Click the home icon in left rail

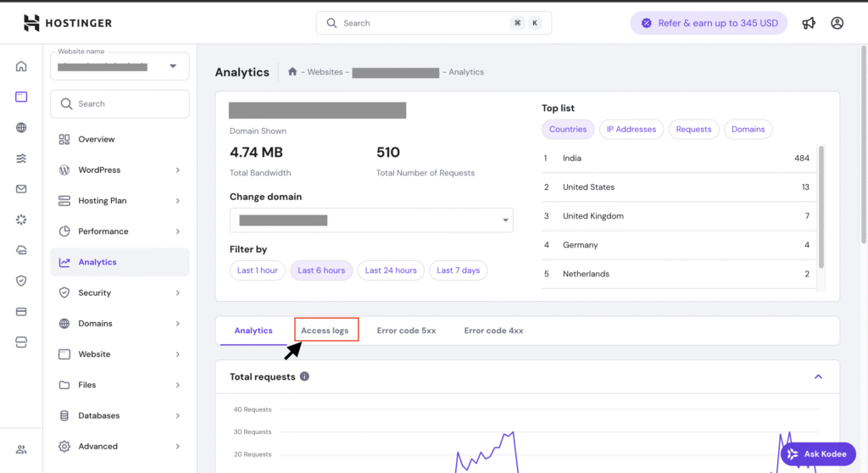(21, 66)
